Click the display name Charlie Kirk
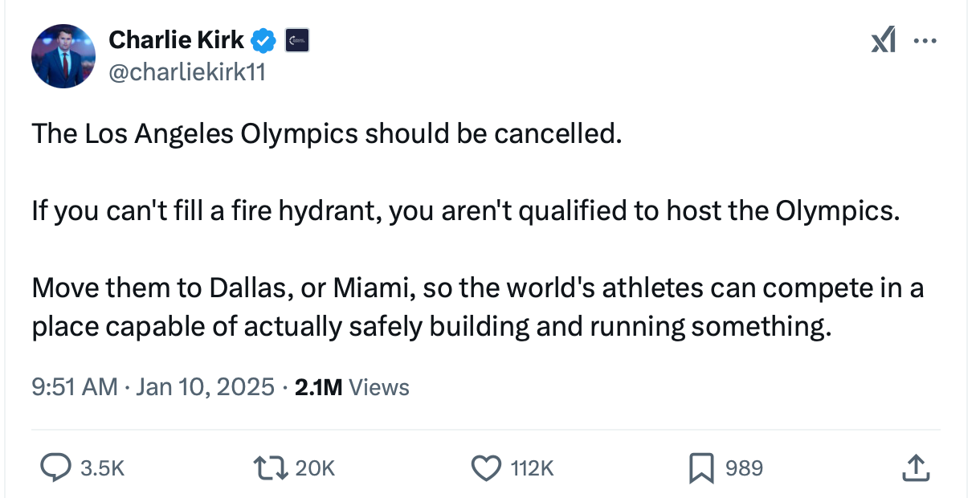Viewport: 980px width, 498px height. pyautogui.click(x=176, y=39)
